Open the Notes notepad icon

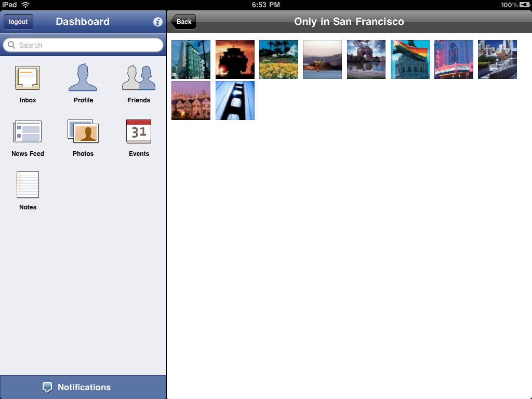(28, 184)
